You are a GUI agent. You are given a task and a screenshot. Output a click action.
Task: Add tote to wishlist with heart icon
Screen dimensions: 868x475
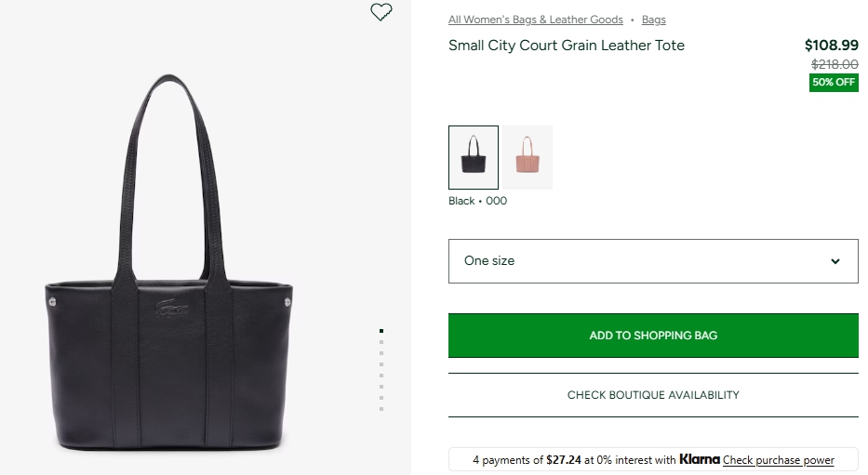tap(381, 12)
